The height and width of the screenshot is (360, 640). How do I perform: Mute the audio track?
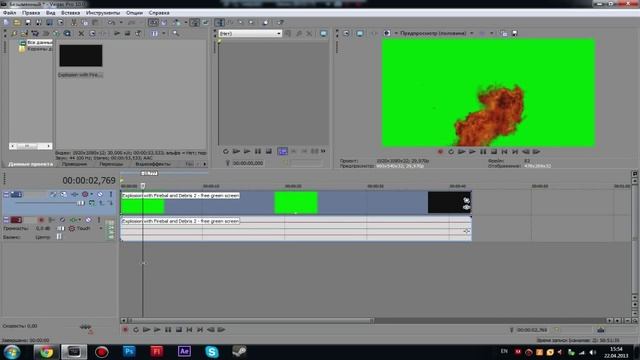(x=88, y=220)
